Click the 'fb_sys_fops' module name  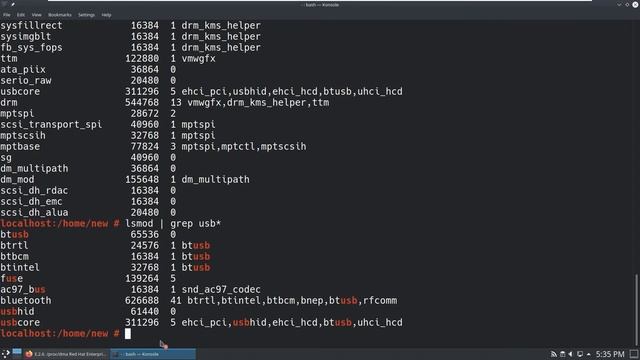pyautogui.click(x=31, y=47)
